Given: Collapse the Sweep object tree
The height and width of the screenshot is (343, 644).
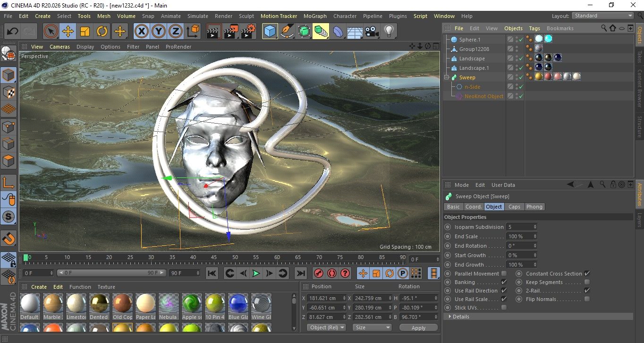Looking at the screenshot, I should [447, 77].
